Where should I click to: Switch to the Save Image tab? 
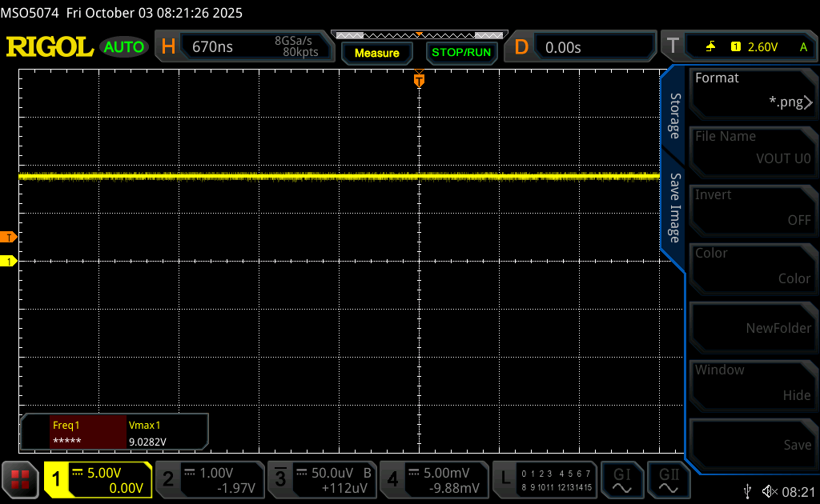coord(675,208)
